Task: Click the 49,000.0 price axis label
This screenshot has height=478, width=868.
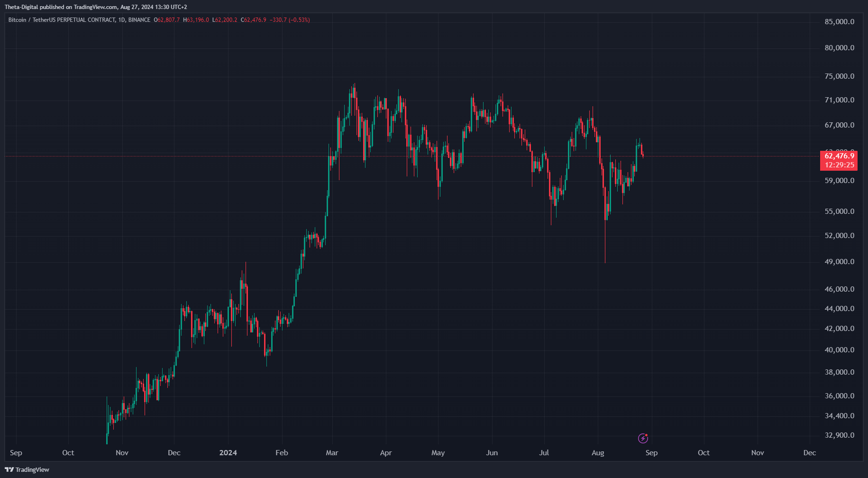Action: [x=840, y=262]
